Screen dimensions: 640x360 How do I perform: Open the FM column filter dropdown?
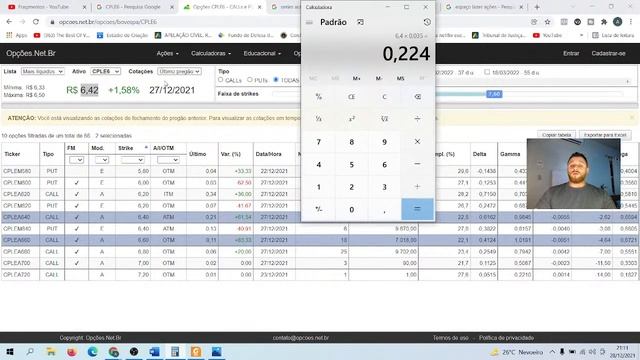[x=76, y=160]
